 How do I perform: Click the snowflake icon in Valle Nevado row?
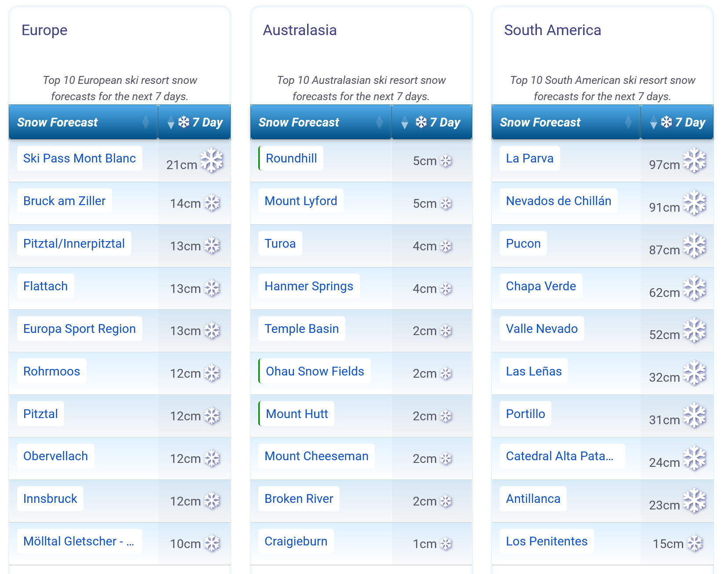point(695,330)
